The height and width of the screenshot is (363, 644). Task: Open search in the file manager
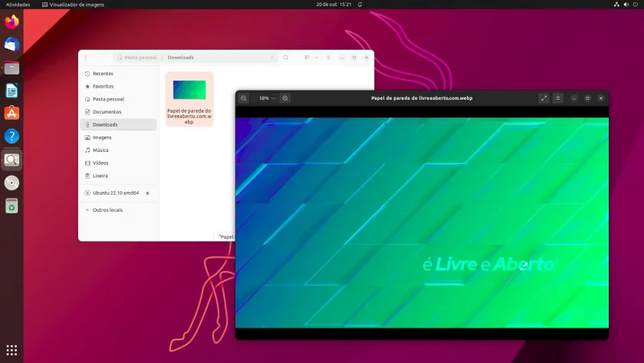point(285,58)
